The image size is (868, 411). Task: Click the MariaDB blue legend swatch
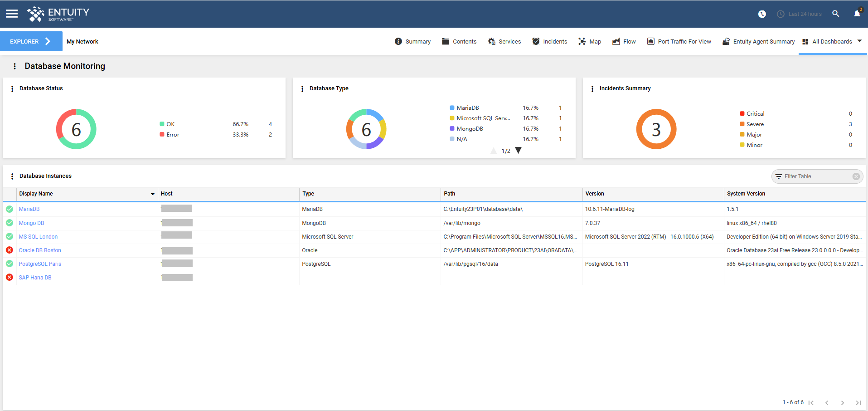coord(452,108)
